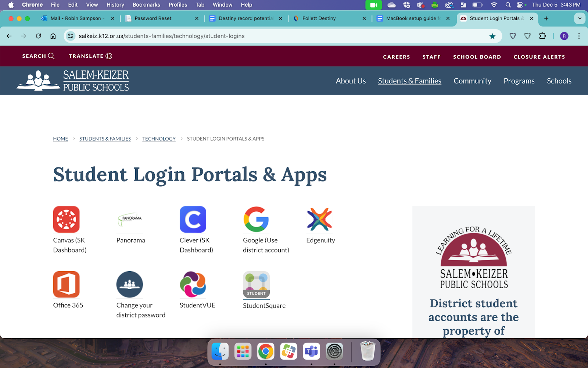The width and height of the screenshot is (588, 368).
Task: Open the Bookmarks menu
Action: (146, 5)
